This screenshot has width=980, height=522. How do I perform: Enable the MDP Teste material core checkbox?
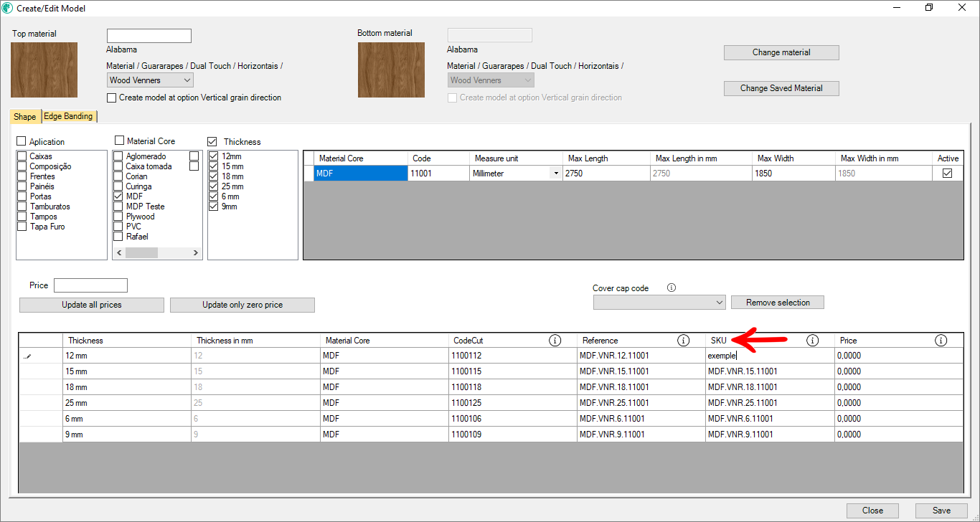tap(118, 207)
